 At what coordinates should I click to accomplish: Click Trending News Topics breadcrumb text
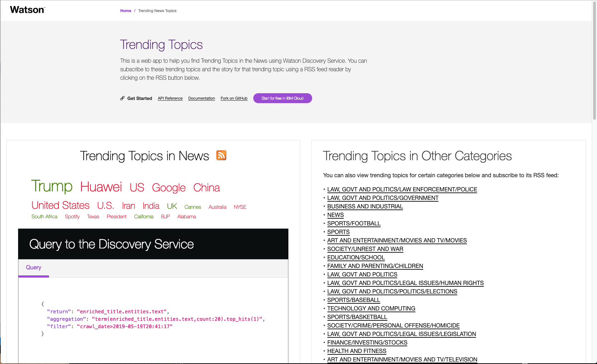tap(157, 11)
